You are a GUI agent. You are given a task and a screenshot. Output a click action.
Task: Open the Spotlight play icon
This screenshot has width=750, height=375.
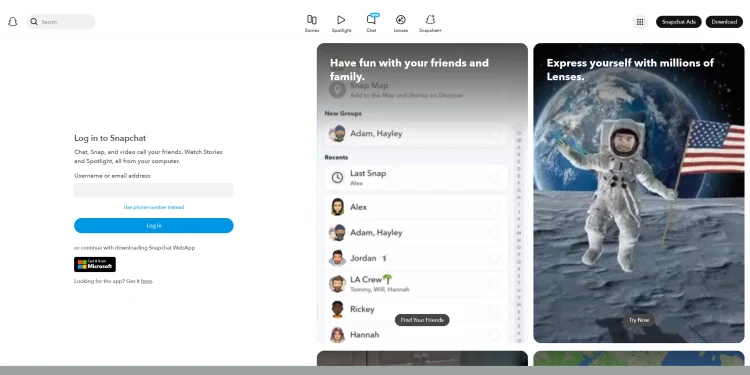pyautogui.click(x=341, y=20)
